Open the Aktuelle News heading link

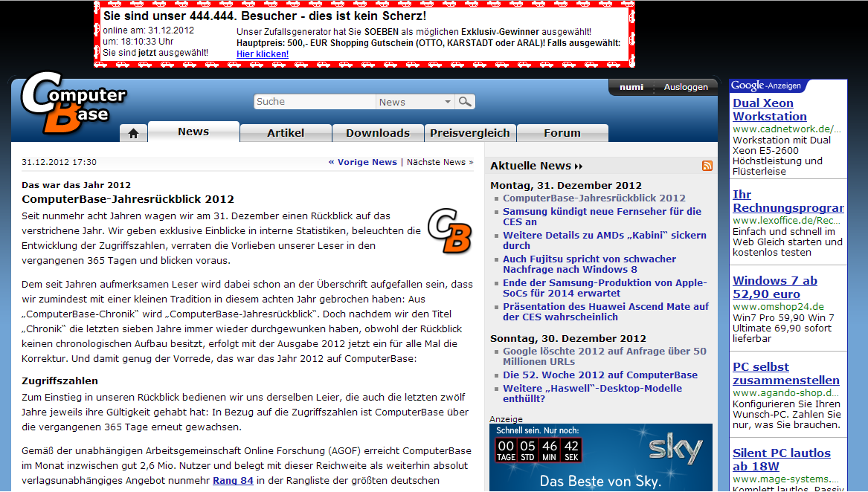pos(536,166)
